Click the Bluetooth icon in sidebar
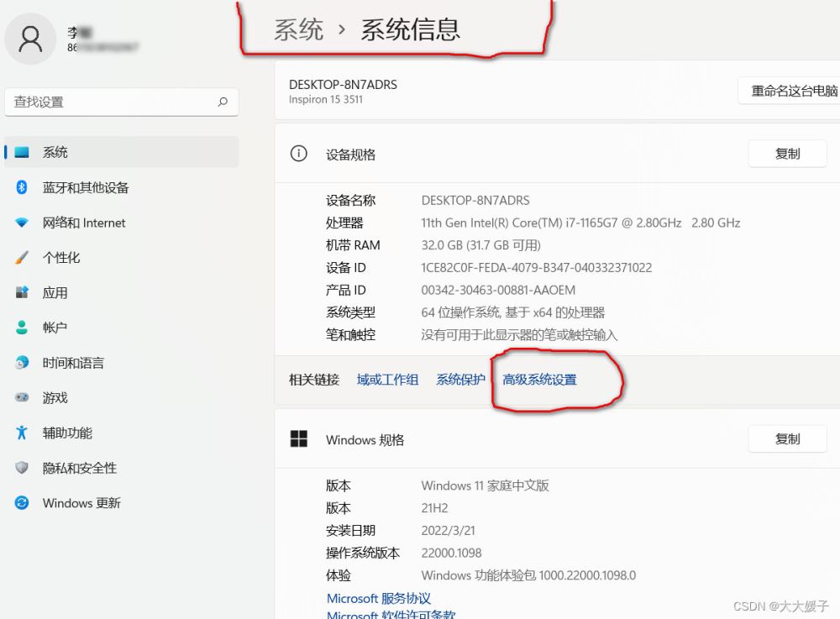 pyautogui.click(x=22, y=187)
